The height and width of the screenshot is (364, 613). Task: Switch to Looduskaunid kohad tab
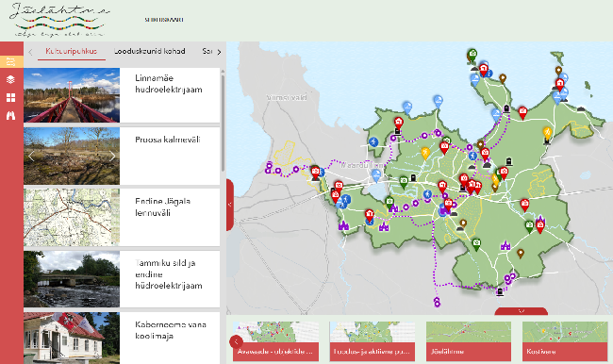click(149, 51)
